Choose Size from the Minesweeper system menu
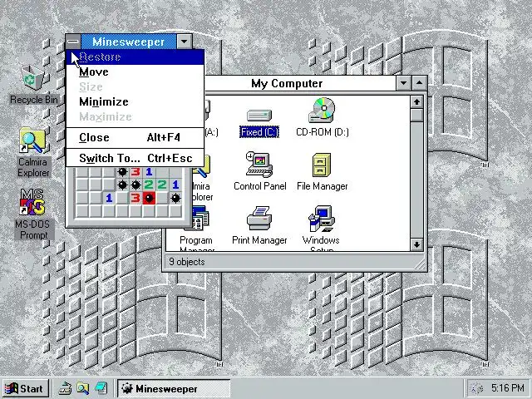The height and width of the screenshot is (399, 532). 135,86
